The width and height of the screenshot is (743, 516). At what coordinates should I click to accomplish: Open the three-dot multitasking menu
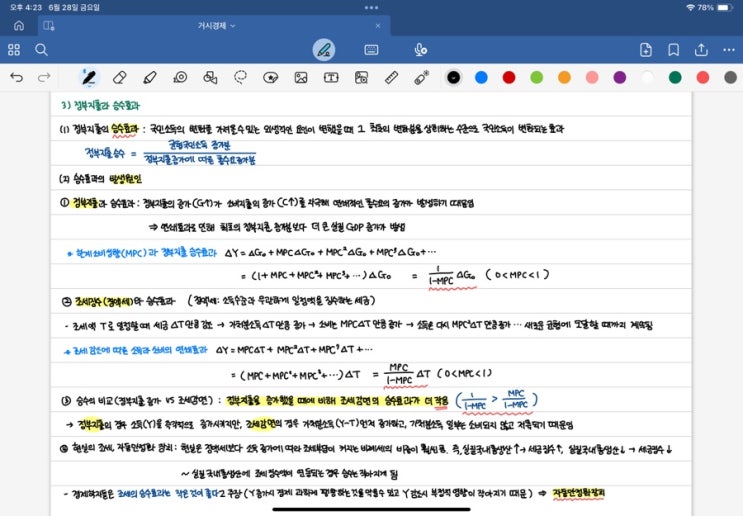coord(372,8)
